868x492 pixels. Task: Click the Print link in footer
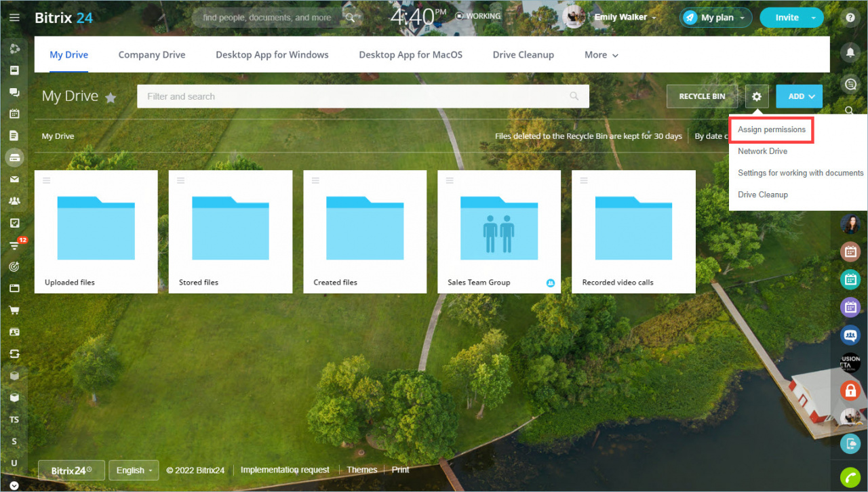tap(401, 470)
